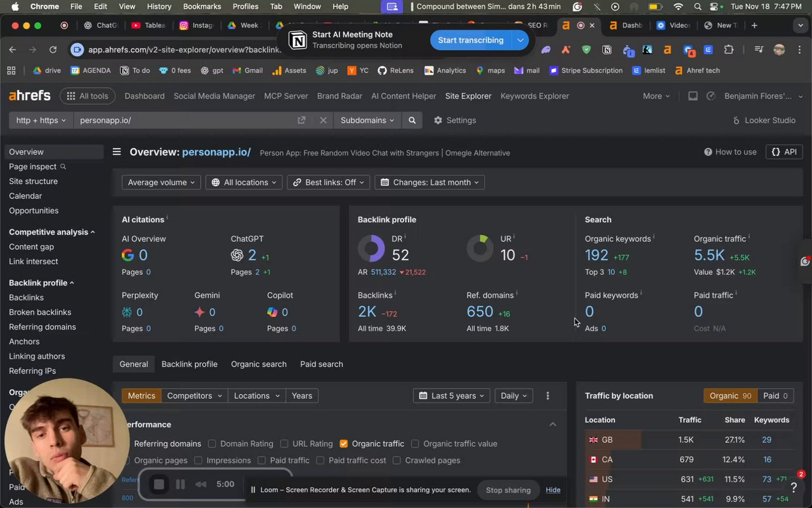Screen dimensions: 812x508
Task: Open Brand Radar in top nav
Action: 339,96
